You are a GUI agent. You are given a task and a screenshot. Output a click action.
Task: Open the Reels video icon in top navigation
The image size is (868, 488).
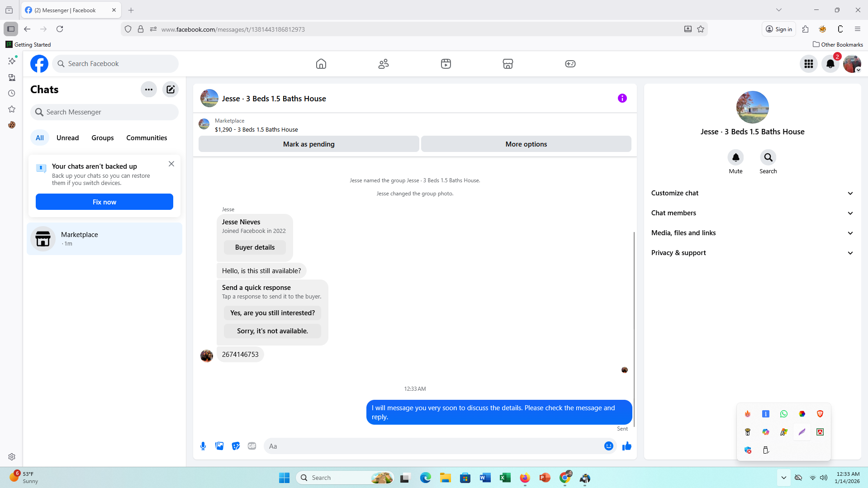pos(446,64)
